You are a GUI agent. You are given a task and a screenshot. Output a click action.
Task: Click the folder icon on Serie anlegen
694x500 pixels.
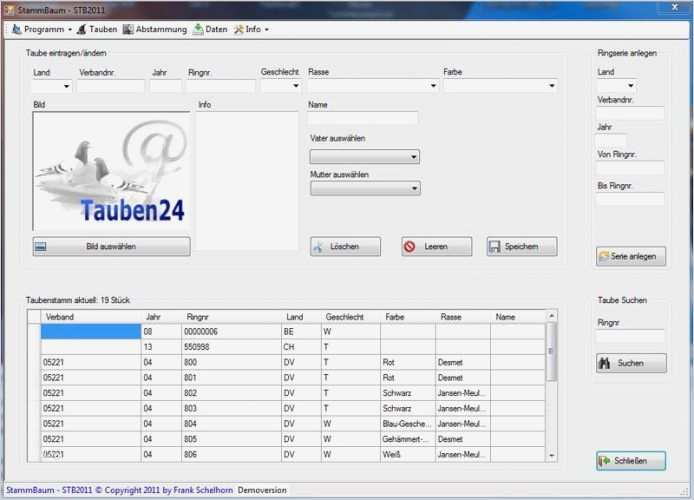pos(603,256)
